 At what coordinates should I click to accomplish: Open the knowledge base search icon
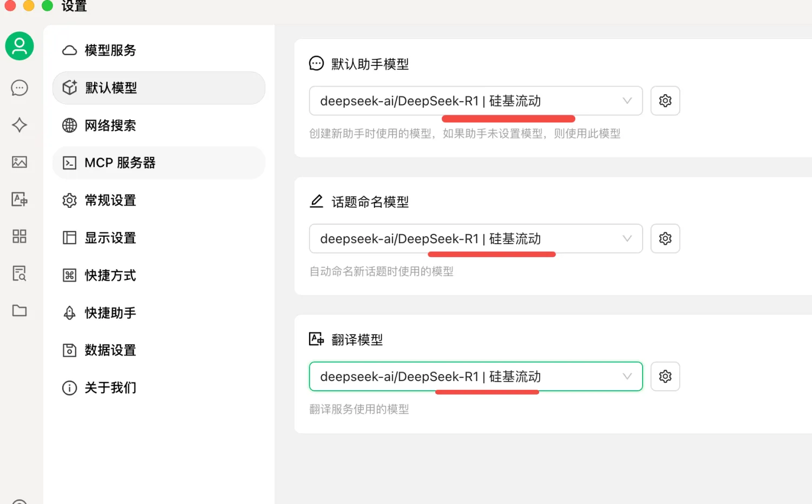19,273
